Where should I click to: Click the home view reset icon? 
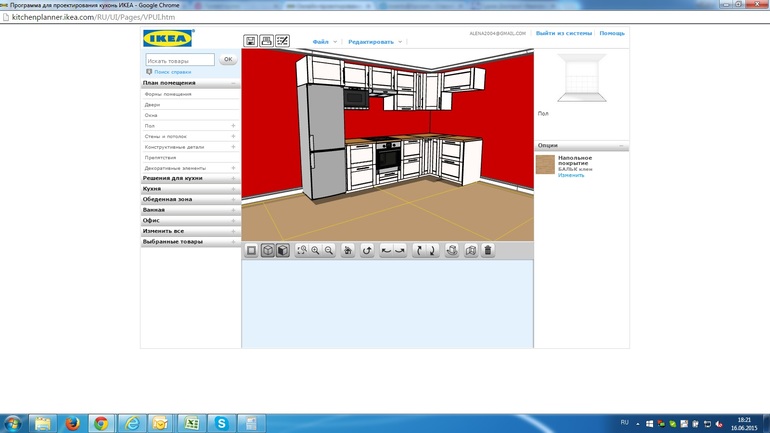click(348, 250)
